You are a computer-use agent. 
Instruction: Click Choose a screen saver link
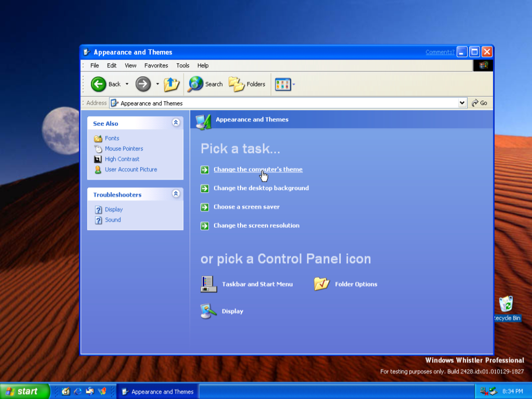(x=247, y=207)
